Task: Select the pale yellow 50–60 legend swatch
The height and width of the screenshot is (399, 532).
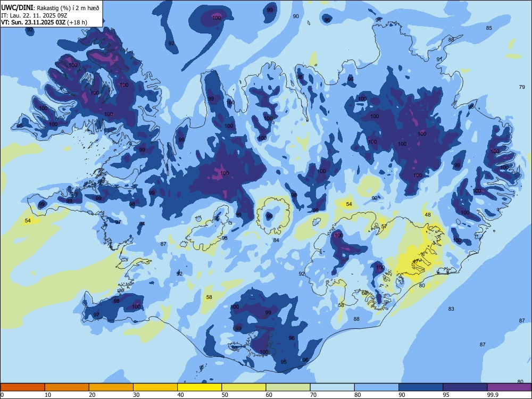Action: (x=244, y=387)
